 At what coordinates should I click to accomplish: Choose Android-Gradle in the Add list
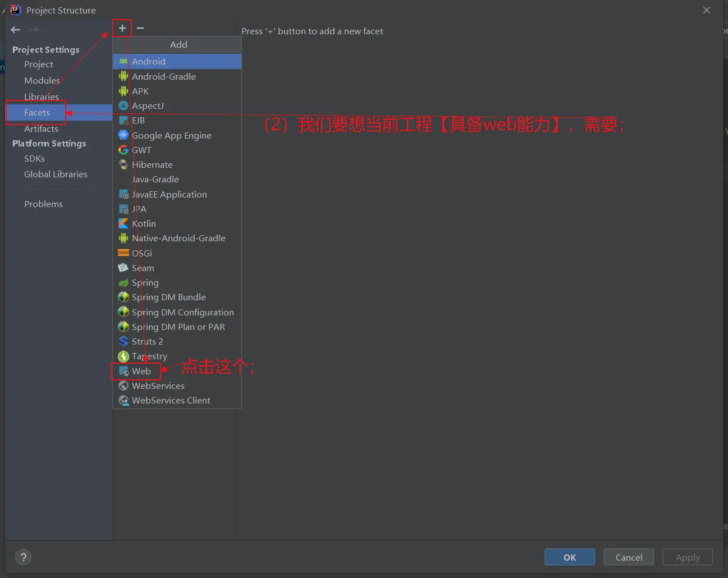pos(177,76)
